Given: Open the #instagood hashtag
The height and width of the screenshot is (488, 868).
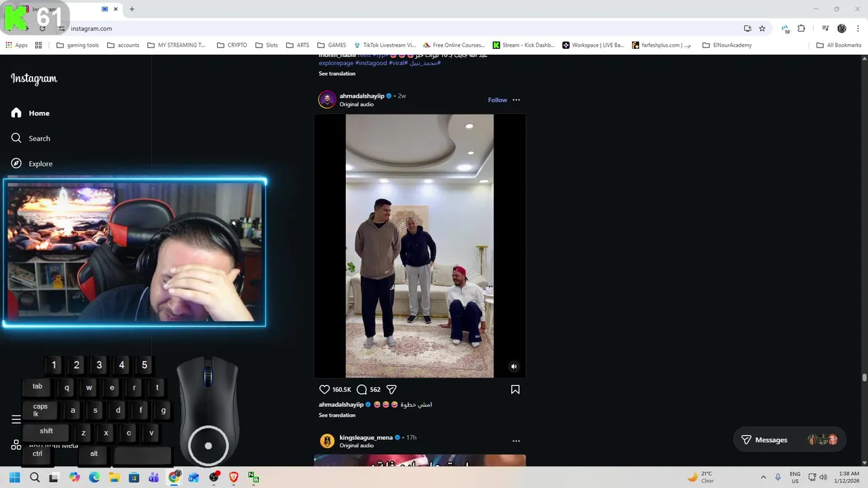Looking at the screenshot, I should point(371,63).
